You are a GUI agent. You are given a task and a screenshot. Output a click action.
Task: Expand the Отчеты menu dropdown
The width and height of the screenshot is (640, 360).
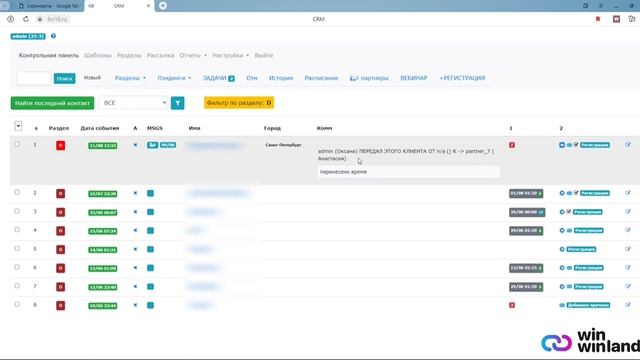click(193, 55)
